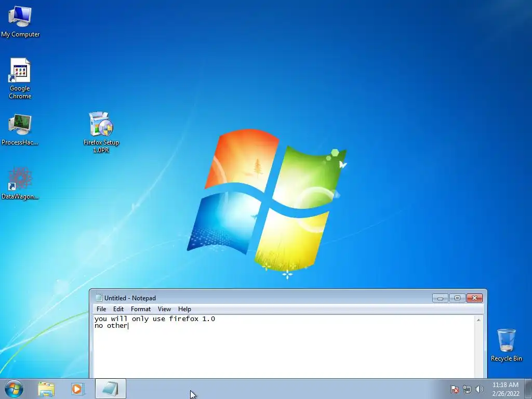The image size is (532, 399).
Task: Maximize the Notepad window
Action: (x=457, y=298)
